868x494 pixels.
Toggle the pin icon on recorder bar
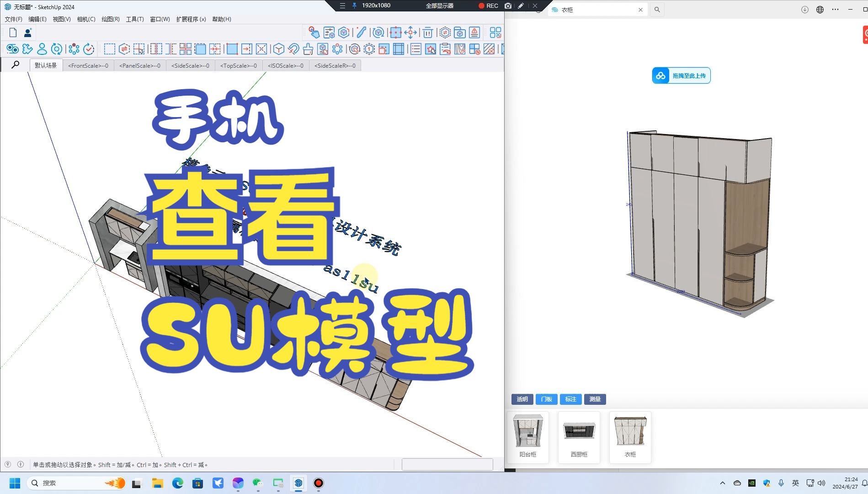pos(354,5)
